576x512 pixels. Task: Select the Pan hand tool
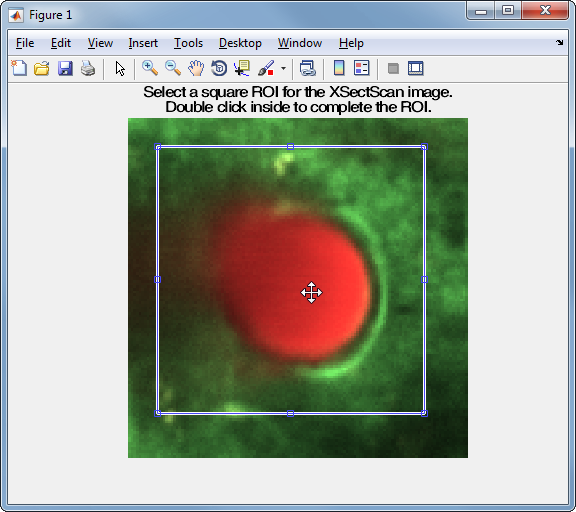(196, 69)
